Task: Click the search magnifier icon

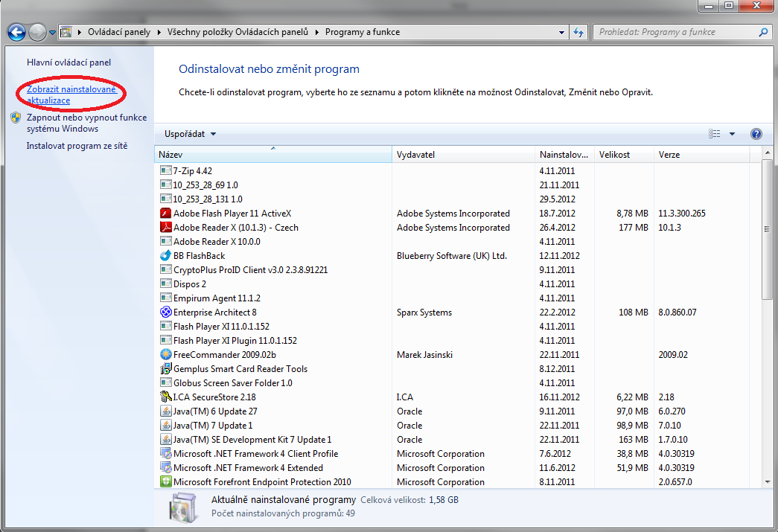Action: (764, 32)
